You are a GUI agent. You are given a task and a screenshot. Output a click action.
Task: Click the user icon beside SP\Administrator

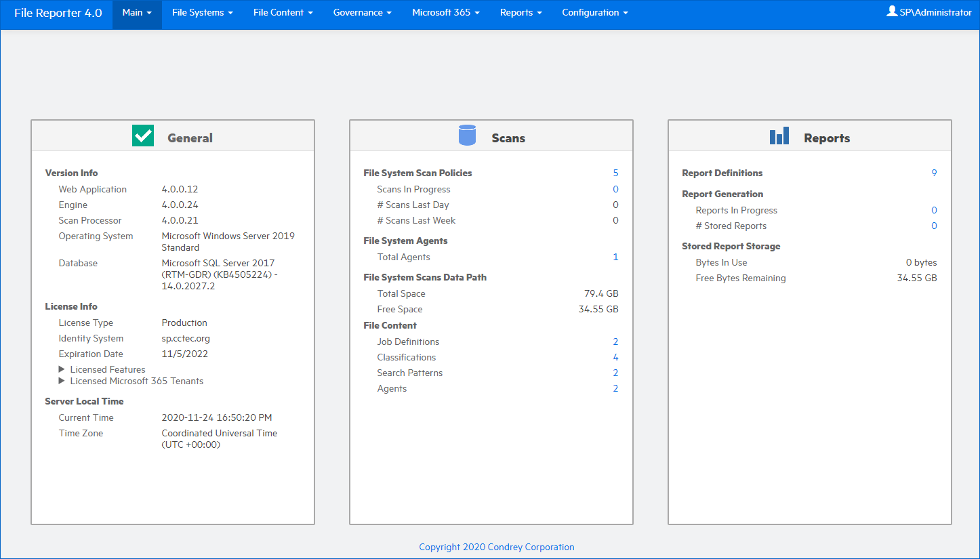(892, 12)
